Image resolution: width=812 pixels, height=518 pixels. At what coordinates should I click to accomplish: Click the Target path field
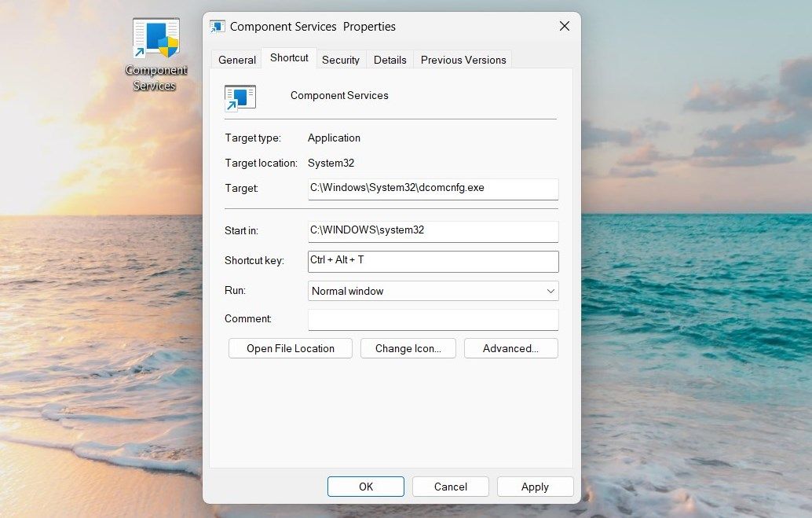point(433,189)
